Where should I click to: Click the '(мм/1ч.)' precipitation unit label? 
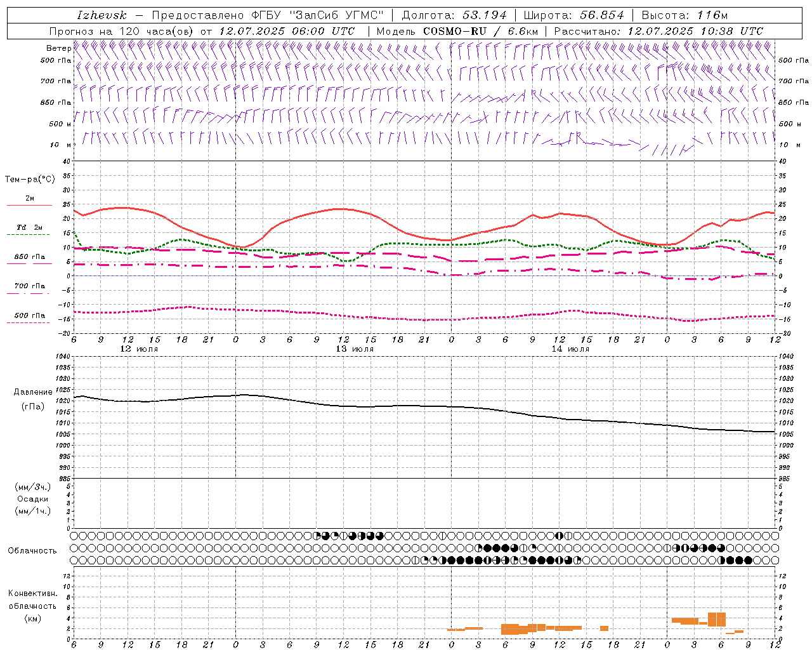(x=33, y=511)
